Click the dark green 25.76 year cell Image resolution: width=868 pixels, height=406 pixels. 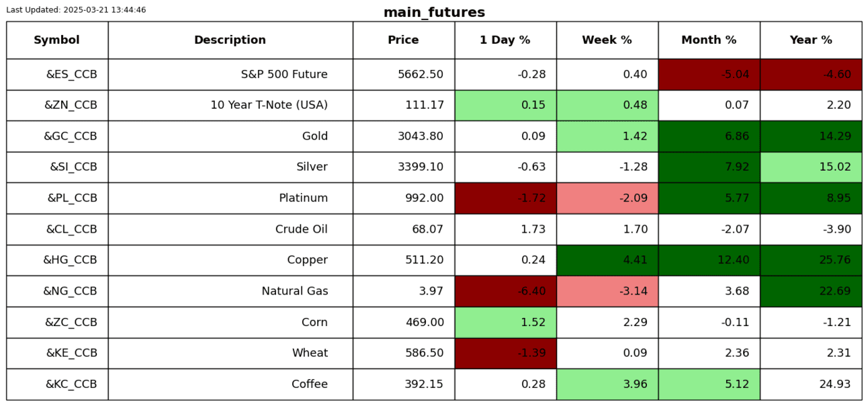click(811, 260)
